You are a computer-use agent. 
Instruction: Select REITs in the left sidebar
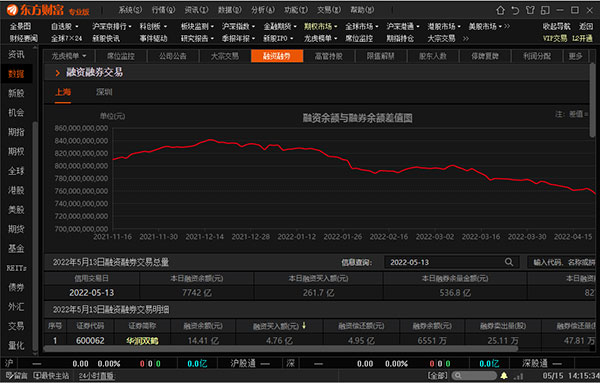point(16,268)
